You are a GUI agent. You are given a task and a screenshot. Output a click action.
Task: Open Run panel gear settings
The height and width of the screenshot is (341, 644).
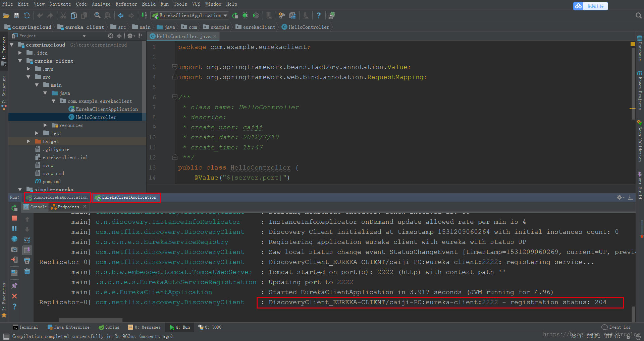(620, 198)
